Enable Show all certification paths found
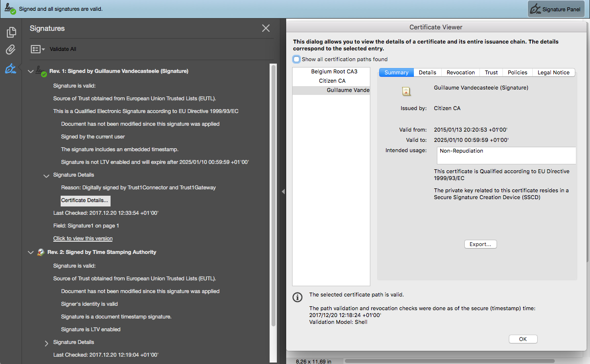The image size is (590, 364). (x=296, y=59)
